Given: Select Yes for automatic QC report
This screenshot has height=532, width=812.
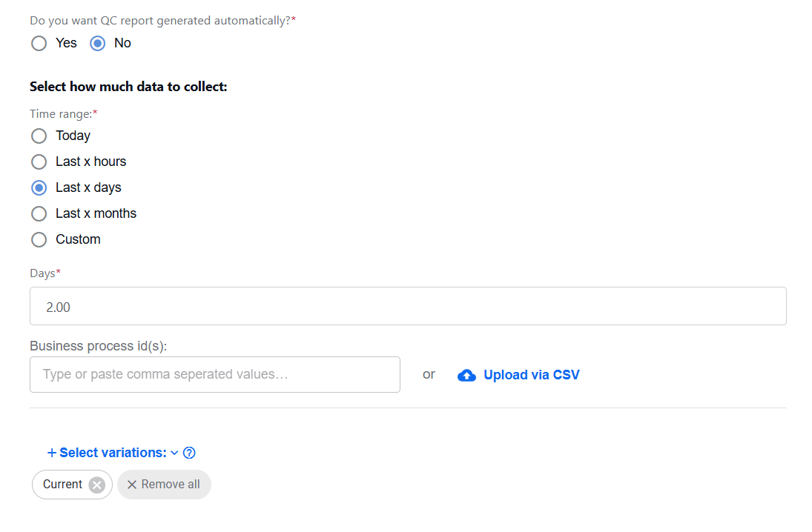Looking at the screenshot, I should [x=39, y=43].
